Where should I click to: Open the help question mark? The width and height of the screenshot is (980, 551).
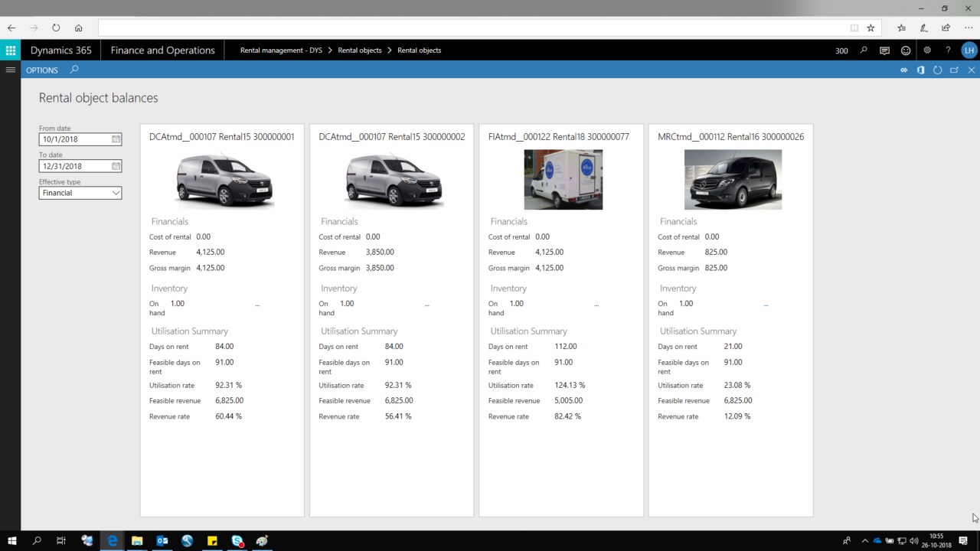948,51
